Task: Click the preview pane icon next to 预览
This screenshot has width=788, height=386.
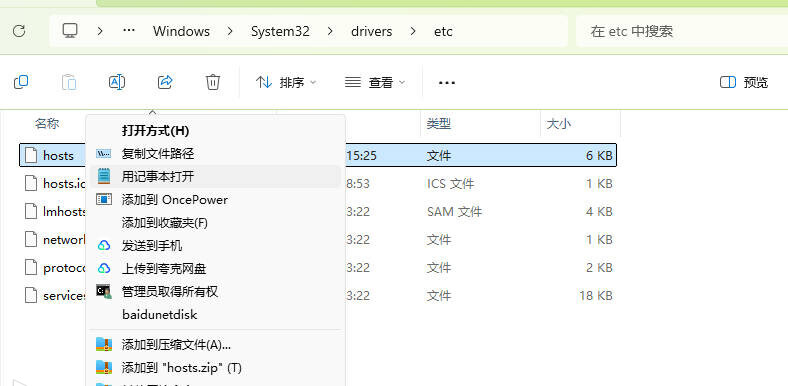Action: tap(728, 82)
